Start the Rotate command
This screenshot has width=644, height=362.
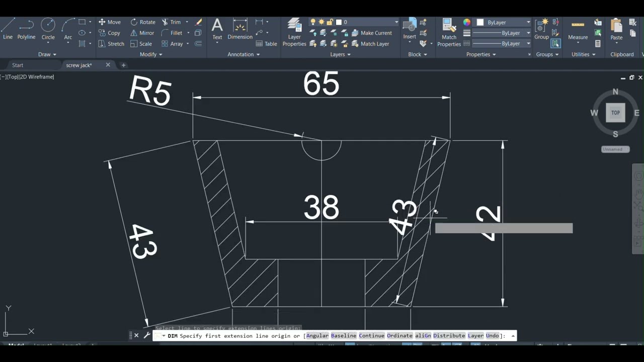[x=143, y=22]
